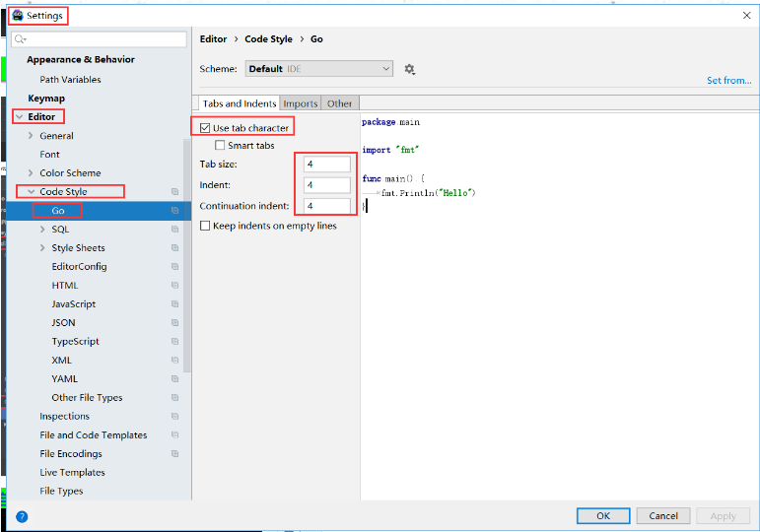The width and height of the screenshot is (760, 532).
Task: Select Keymap in settings tree
Action: pyautogui.click(x=46, y=99)
